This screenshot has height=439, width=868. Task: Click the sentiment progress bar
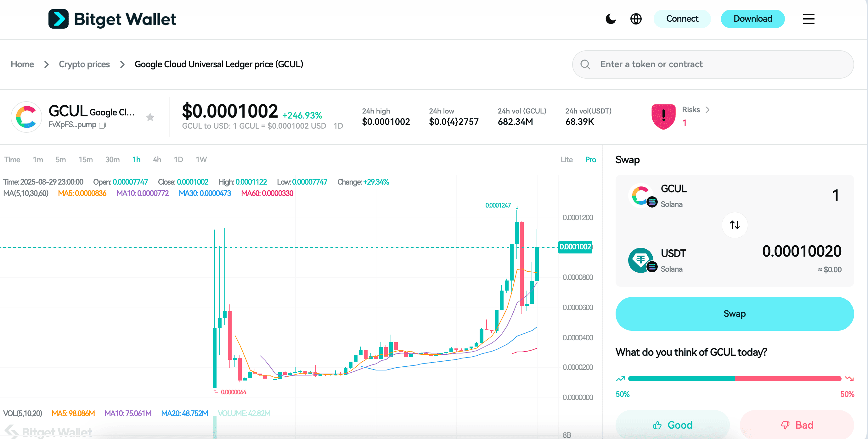pos(735,379)
